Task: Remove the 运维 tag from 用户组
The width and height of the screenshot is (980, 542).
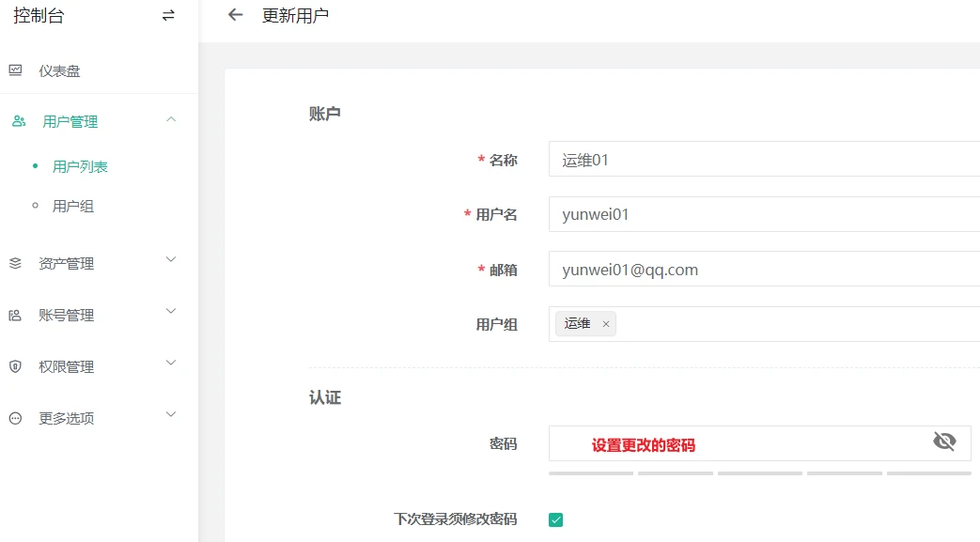Action: [606, 324]
